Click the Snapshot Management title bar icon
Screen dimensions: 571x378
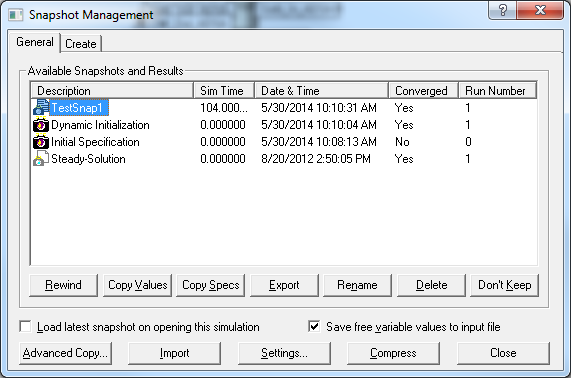pyautogui.click(x=16, y=15)
